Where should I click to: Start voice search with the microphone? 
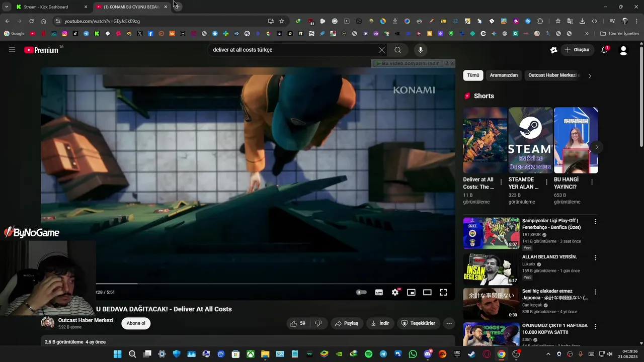tap(421, 50)
